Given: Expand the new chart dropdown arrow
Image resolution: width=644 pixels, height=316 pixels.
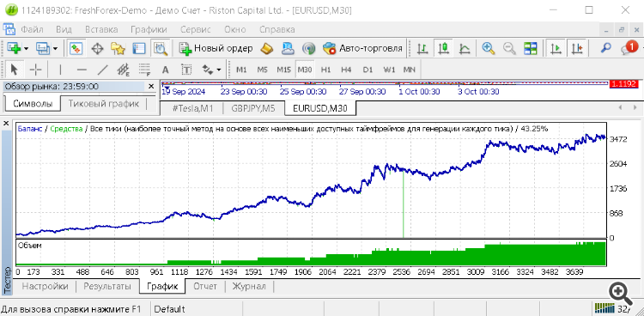Looking at the screenshot, I should click(27, 48).
